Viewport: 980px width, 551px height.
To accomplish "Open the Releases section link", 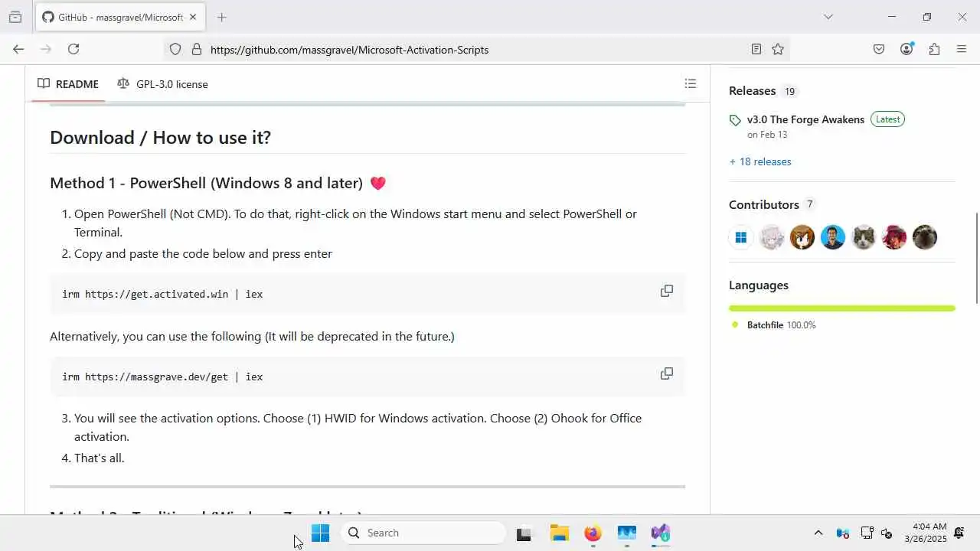I will click(x=752, y=90).
